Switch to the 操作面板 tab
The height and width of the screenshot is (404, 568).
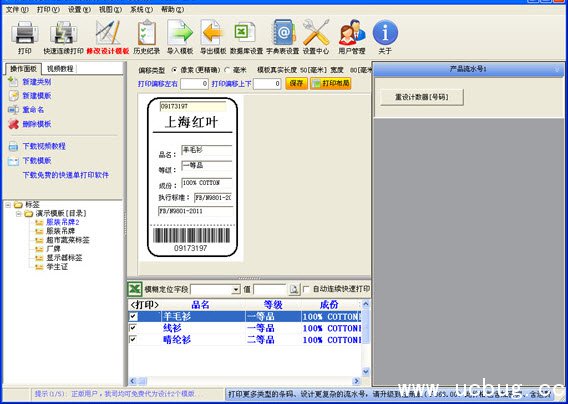coord(23,68)
